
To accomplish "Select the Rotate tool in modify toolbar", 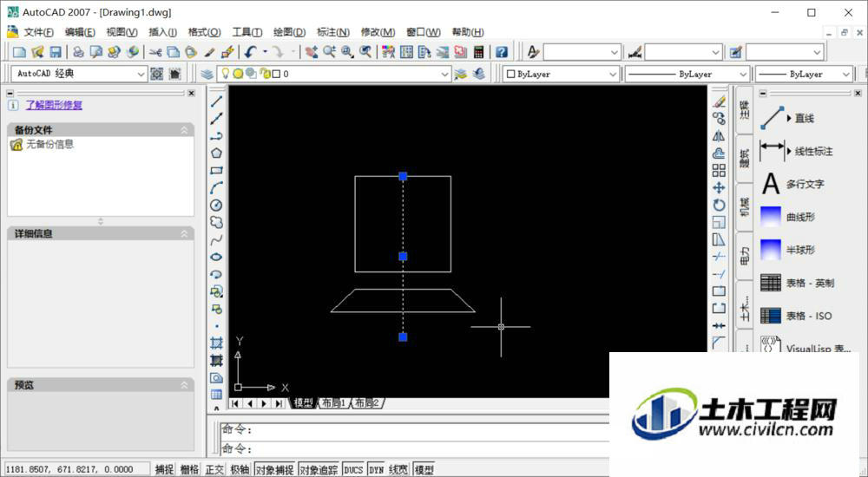I will 719,206.
